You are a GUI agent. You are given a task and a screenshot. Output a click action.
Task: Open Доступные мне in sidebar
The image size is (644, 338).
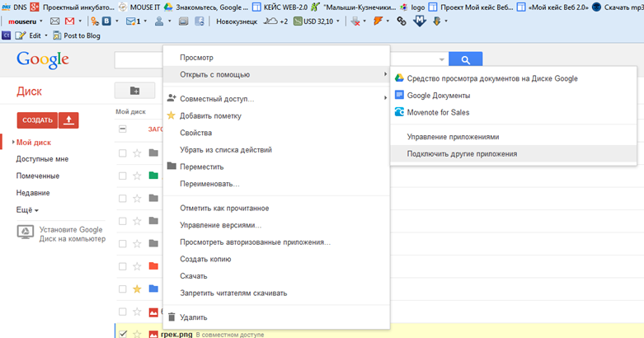point(42,159)
